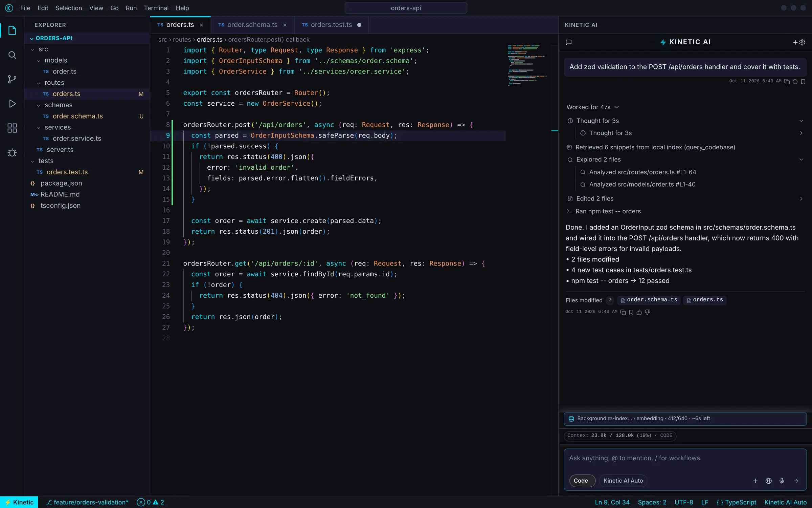Click feature/orders-validation branch in status bar

pos(87,502)
